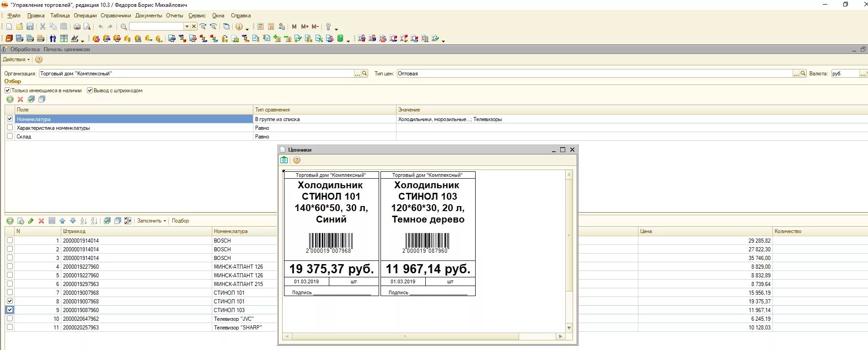Expand dropdown arrow next to wrench icon
Image resolution: width=868 pixels, height=350 pixels.
pos(337,29)
